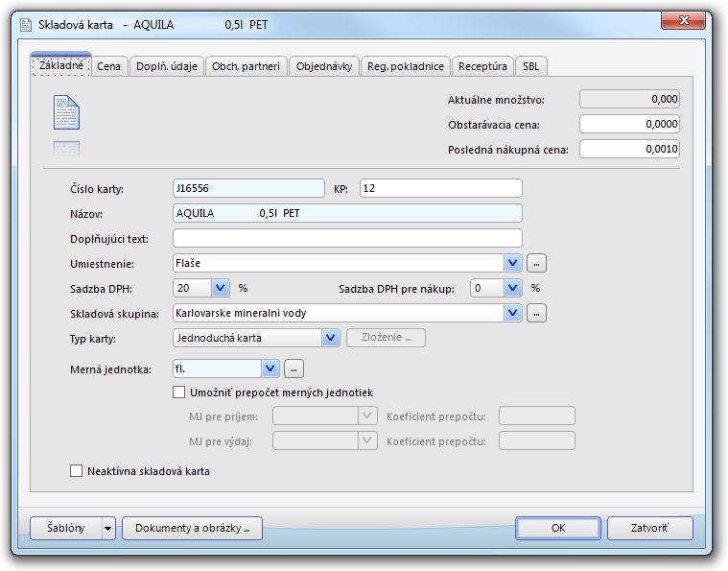728x571 pixels.
Task: Expand the Typ karty dropdown
Action: pos(330,337)
